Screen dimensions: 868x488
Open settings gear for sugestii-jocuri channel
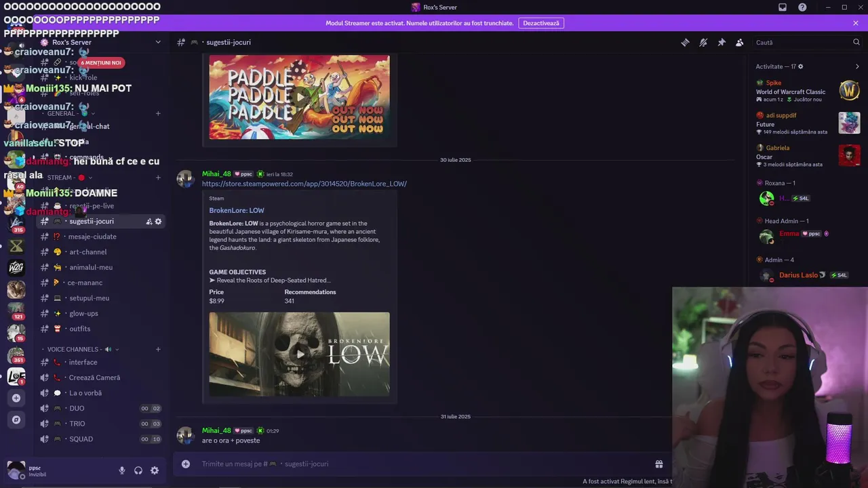click(x=159, y=222)
